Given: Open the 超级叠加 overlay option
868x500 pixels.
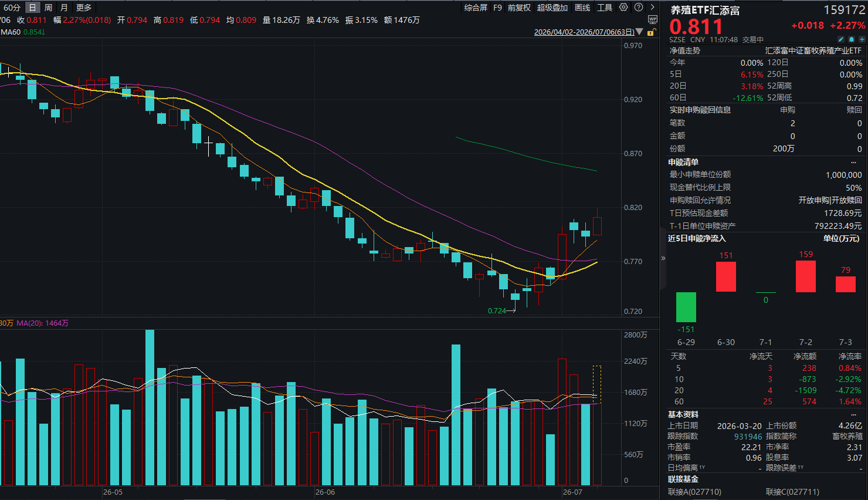Looking at the screenshot, I should pyautogui.click(x=552, y=8).
